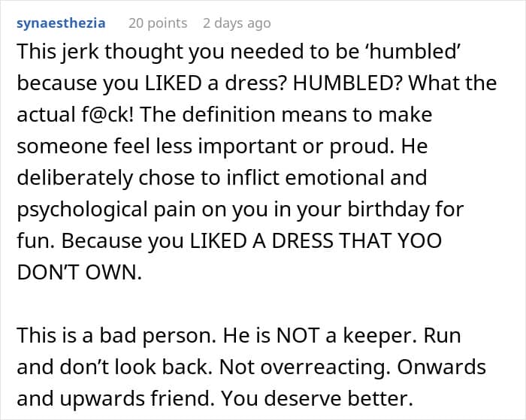Image resolution: width=526 pixels, height=420 pixels.
Task: Open the synaesthezia user profile link
Action: click(61, 23)
